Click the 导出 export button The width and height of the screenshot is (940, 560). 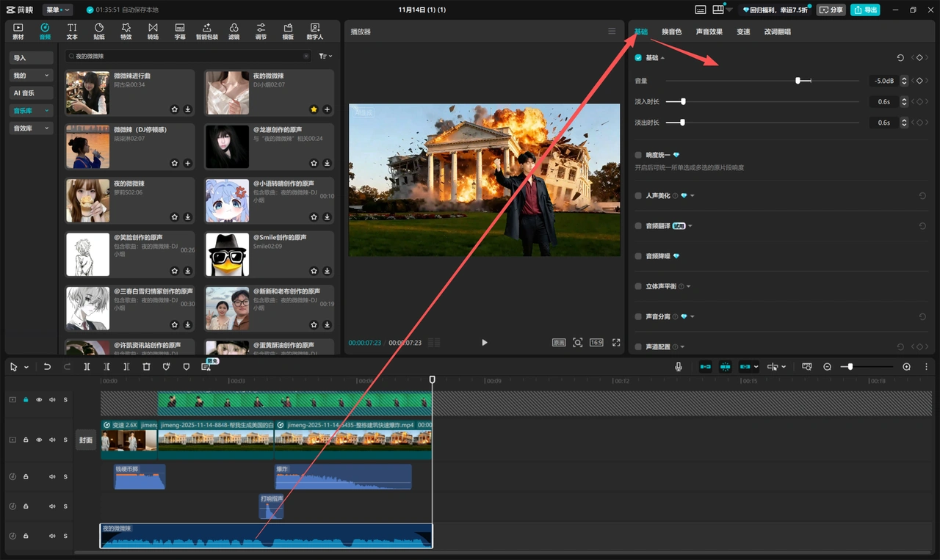click(865, 10)
